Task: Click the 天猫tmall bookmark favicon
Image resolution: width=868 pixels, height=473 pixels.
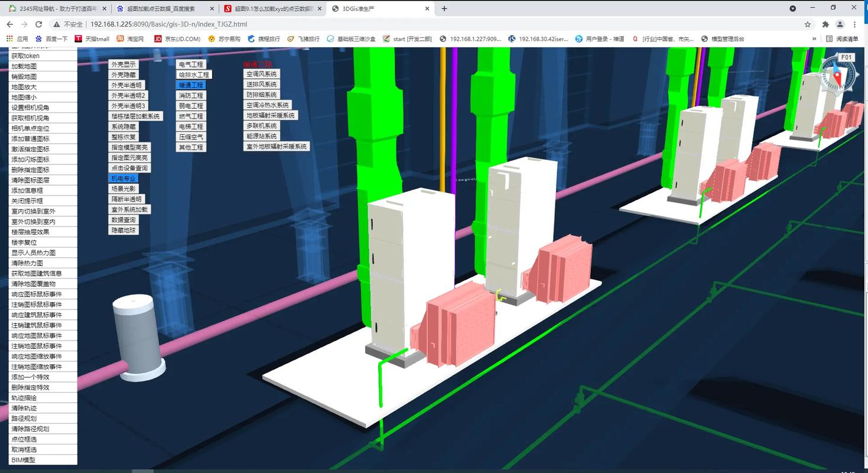Action: (78, 38)
